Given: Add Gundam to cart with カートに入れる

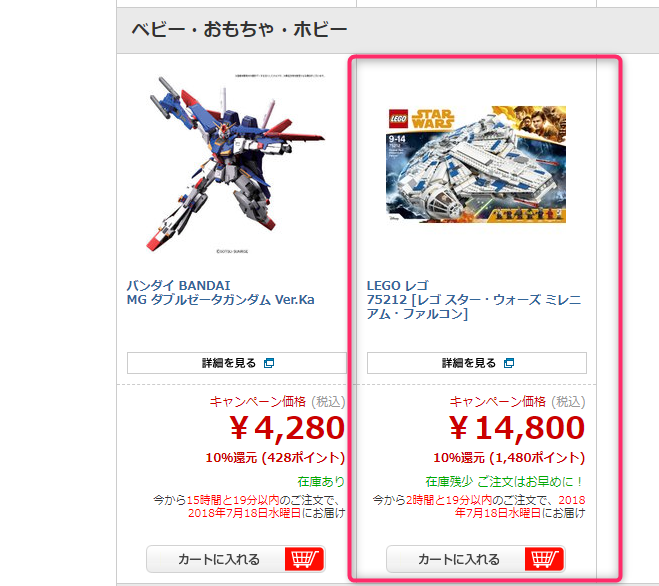Looking at the screenshot, I should pos(236,559).
